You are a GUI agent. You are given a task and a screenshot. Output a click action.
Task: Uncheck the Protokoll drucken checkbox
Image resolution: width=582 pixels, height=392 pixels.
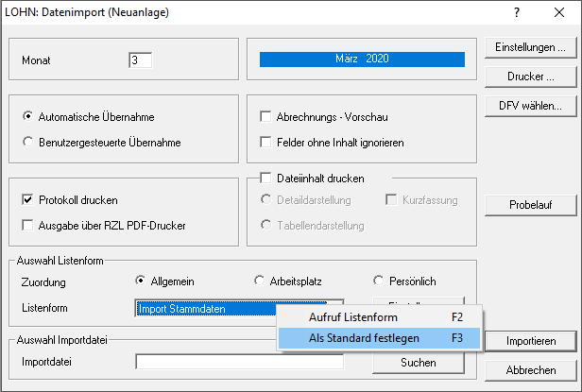coord(27,200)
